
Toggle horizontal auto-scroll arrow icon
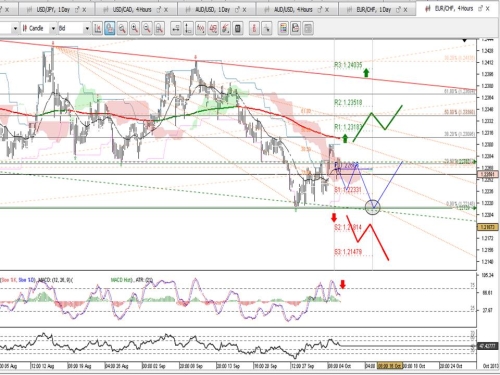point(176,29)
